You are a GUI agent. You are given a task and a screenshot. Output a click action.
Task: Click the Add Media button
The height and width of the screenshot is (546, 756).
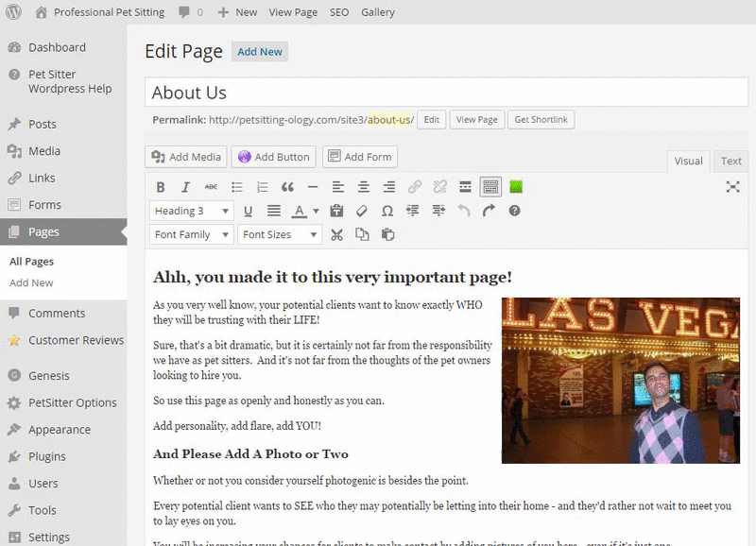185,157
